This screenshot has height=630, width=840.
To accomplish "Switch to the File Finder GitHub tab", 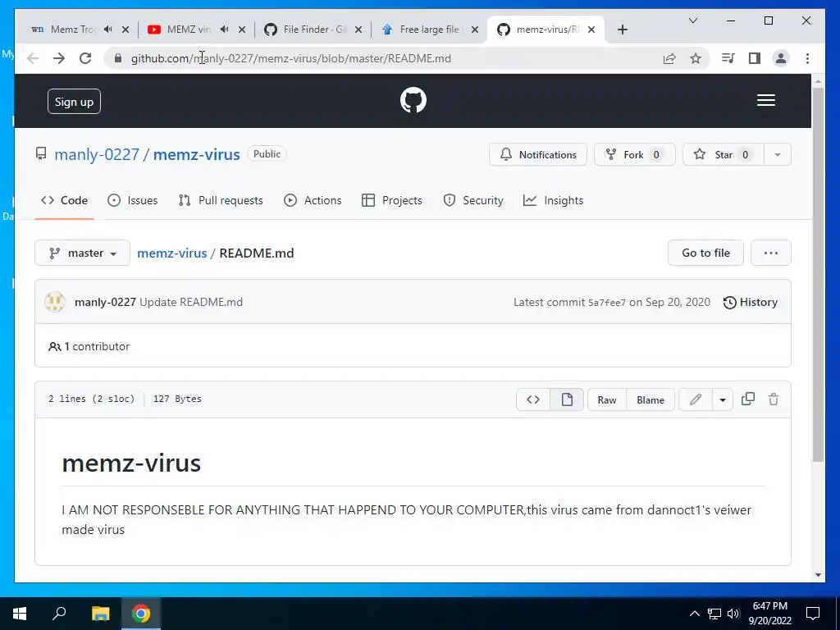I will coord(314,30).
